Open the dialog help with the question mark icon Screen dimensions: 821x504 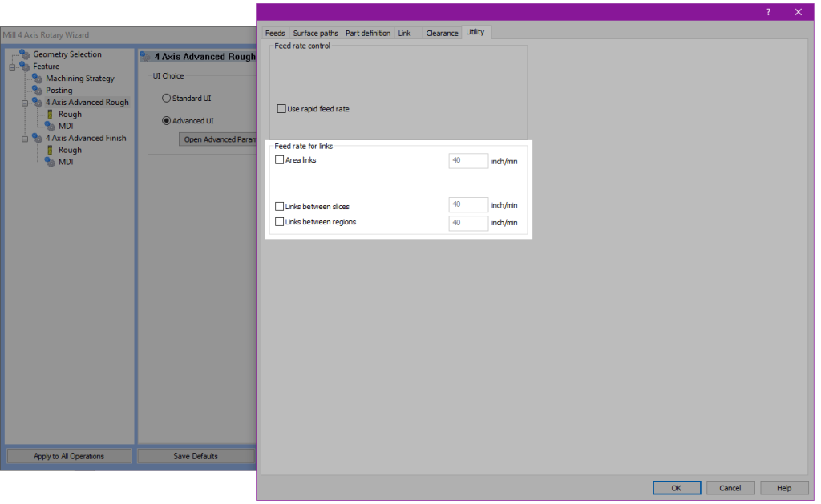pos(767,12)
